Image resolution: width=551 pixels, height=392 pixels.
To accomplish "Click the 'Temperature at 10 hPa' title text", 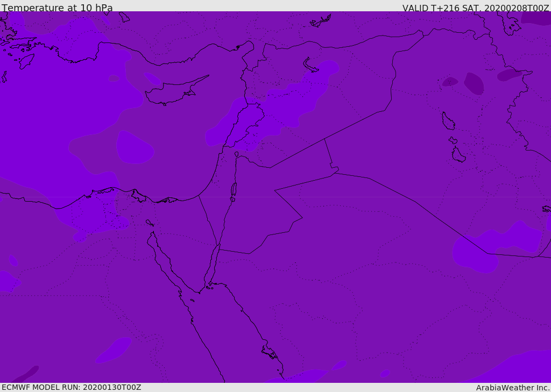I will point(57,8).
